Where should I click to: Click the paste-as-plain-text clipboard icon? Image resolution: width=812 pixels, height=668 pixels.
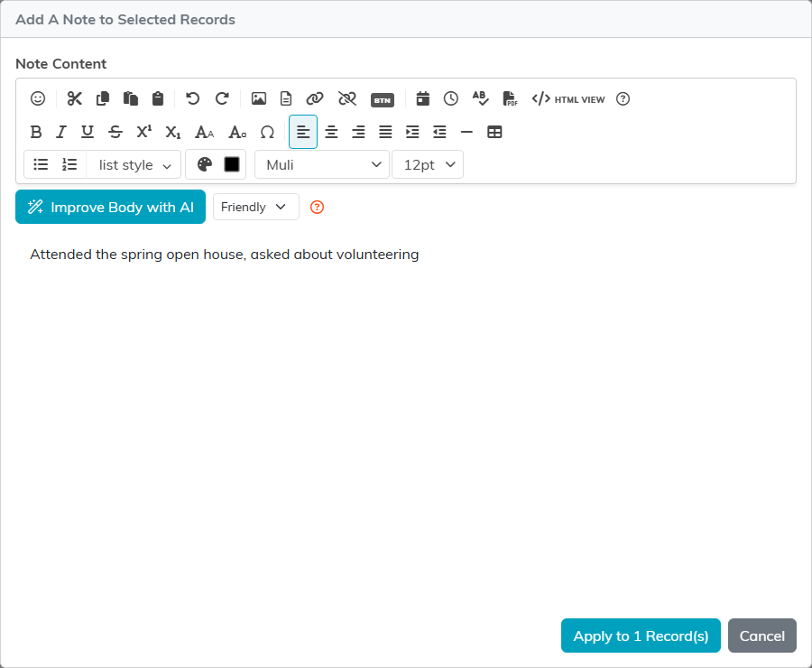pos(158,98)
